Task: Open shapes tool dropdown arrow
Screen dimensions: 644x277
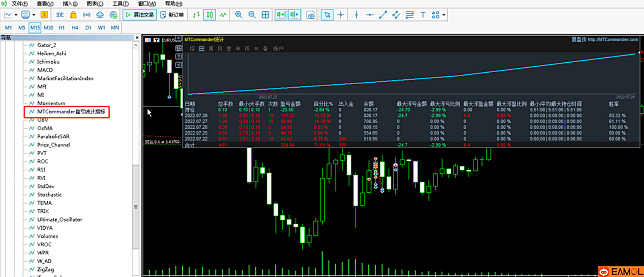Action: (x=444, y=15)
